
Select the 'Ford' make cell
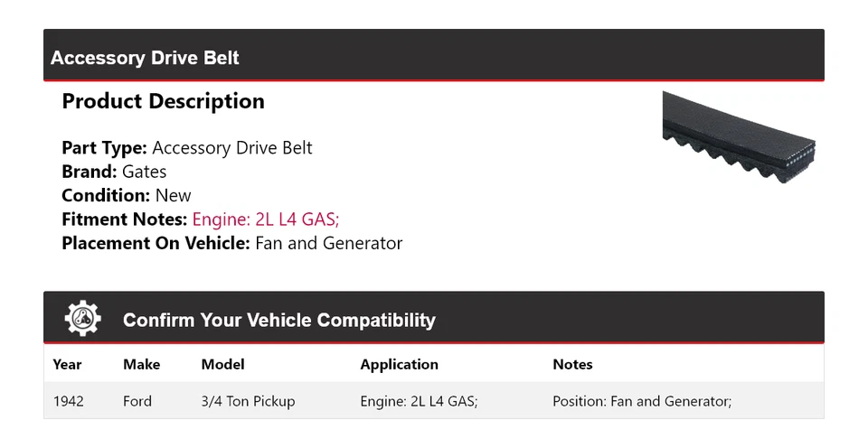tap(137, 401)
